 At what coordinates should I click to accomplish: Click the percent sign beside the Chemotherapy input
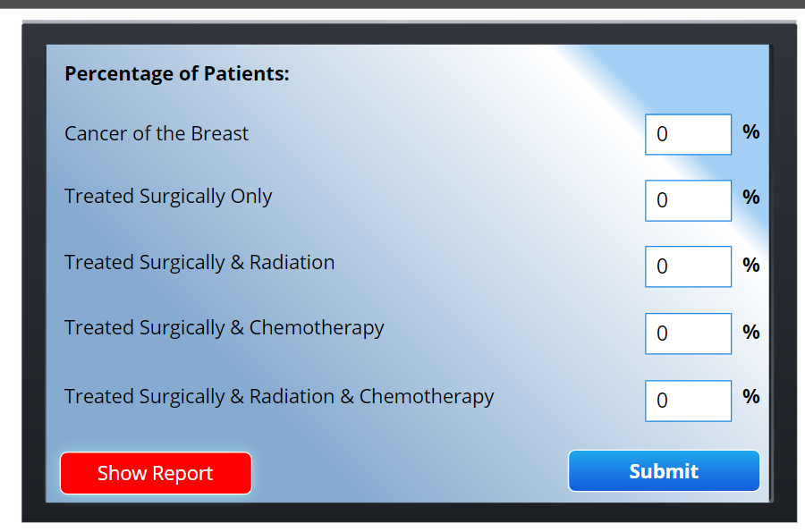coord(750,332)
